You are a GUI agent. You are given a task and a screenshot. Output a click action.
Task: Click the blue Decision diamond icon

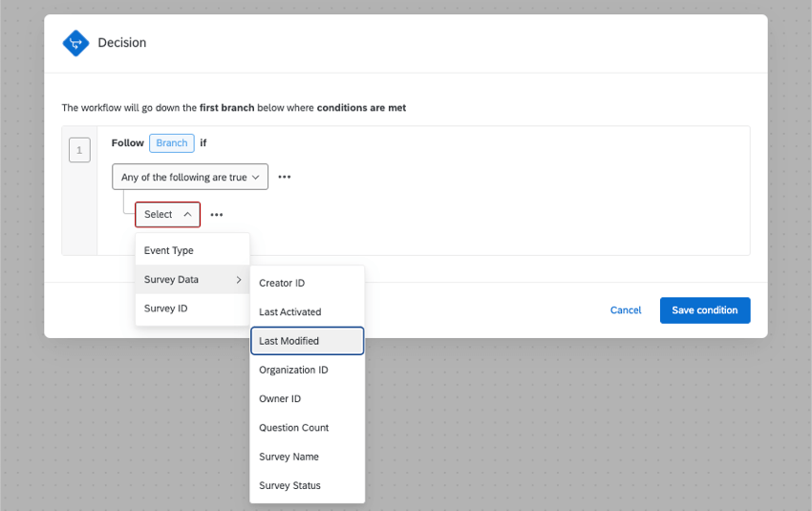pos(75,43)
